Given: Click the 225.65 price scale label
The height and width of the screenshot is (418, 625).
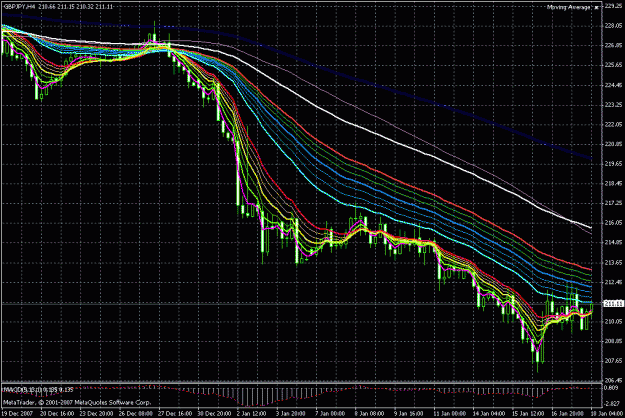Looking at the screenshot, I should pos(614,65).
